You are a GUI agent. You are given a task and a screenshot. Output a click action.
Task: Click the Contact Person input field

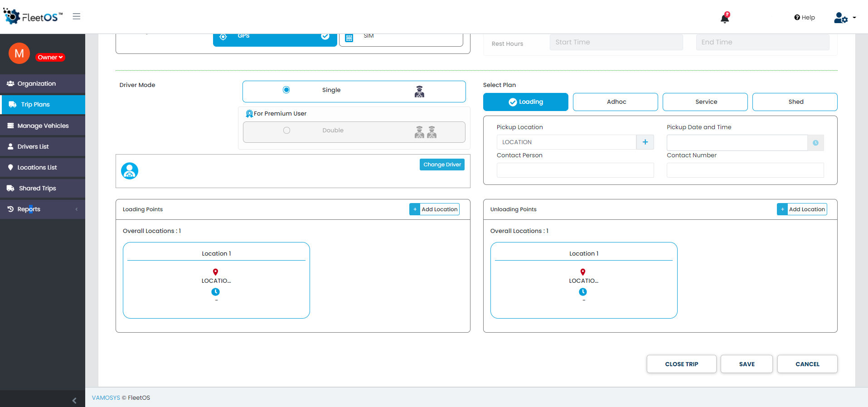(x=575, y=170)
